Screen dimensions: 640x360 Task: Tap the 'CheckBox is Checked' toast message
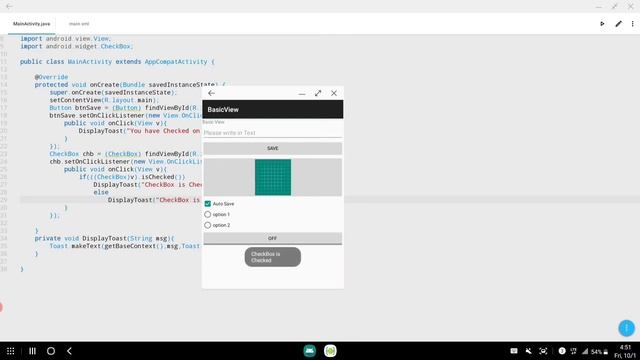tap(273, 257)
